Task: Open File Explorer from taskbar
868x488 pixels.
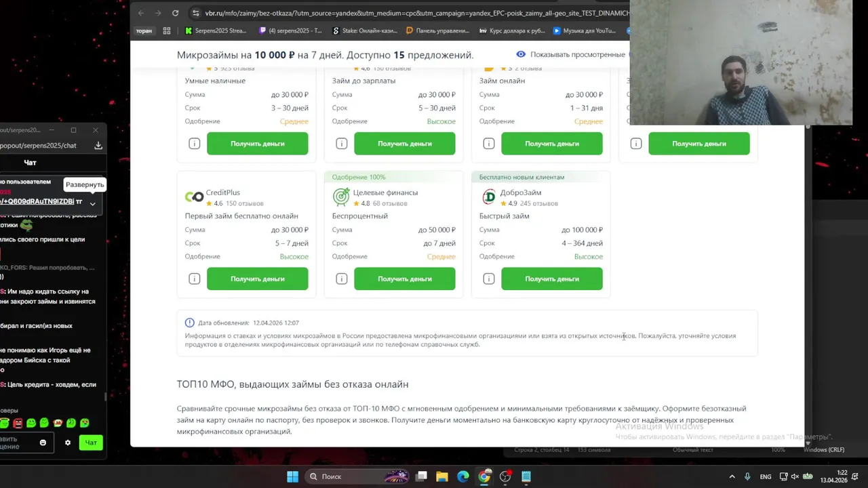Action: (x=441, y=476)
